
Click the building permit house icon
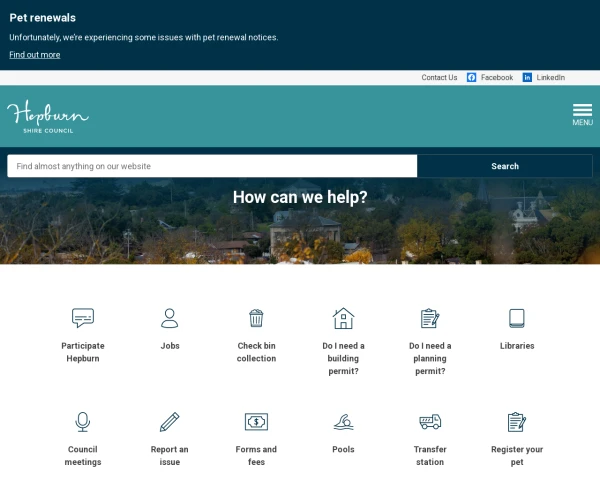(x=343, y=318)
